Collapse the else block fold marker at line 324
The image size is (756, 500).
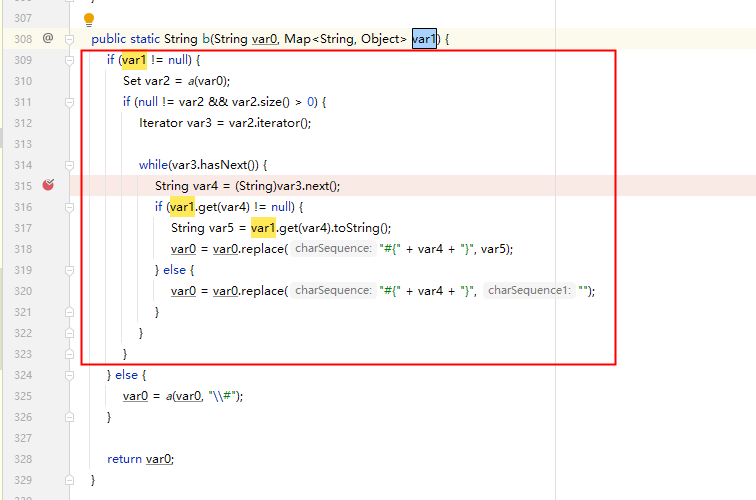point(69,375)
